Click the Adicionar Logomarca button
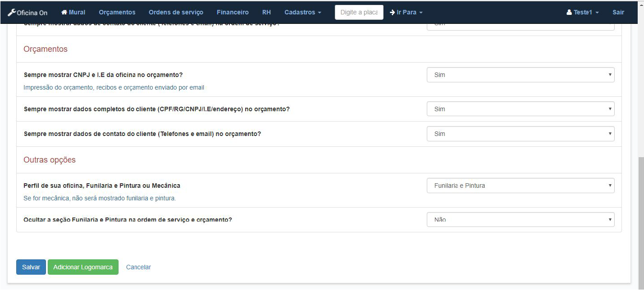 [x=83, y=267]
